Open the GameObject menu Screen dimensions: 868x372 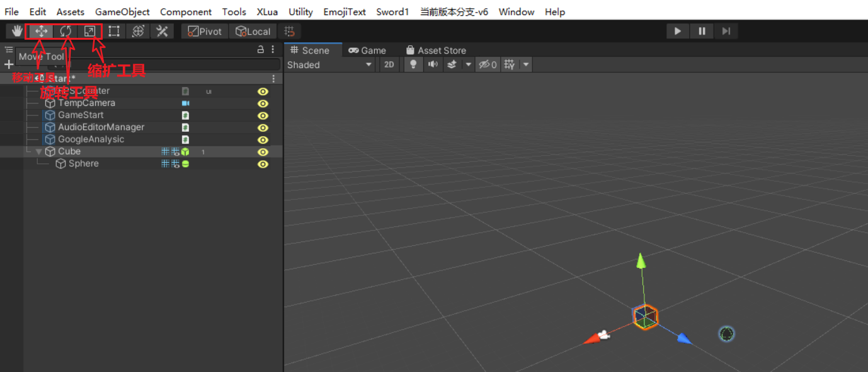[122, 12]
